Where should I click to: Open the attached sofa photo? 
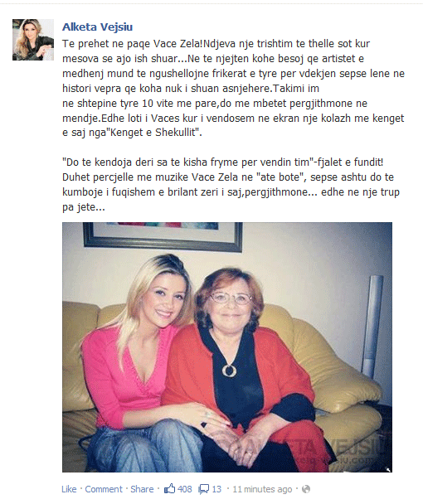(227, 347)
